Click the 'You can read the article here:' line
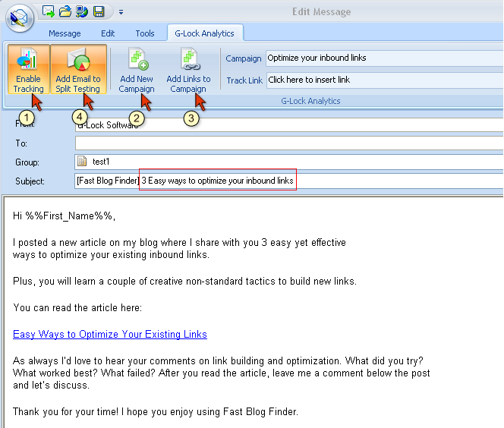This screenshot has width=504, height=428. click(77, 308)
